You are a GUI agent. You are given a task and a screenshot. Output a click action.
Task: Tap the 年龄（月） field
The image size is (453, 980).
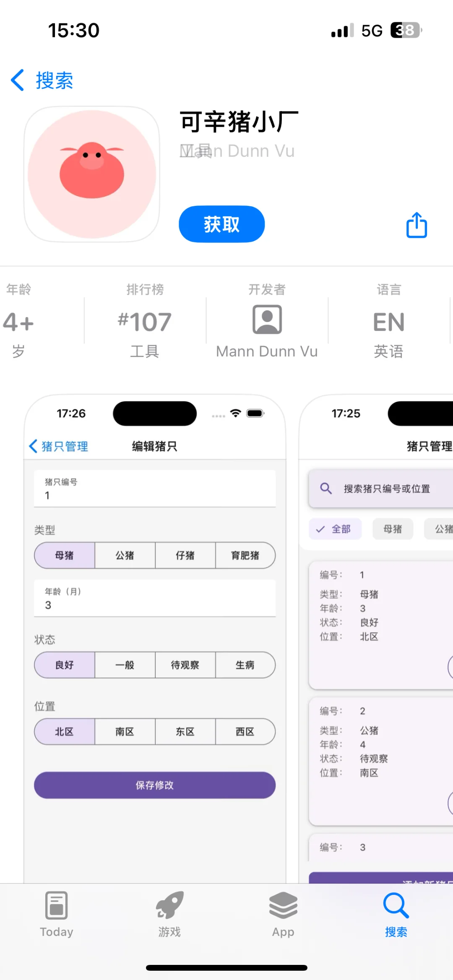click(155, 598)
